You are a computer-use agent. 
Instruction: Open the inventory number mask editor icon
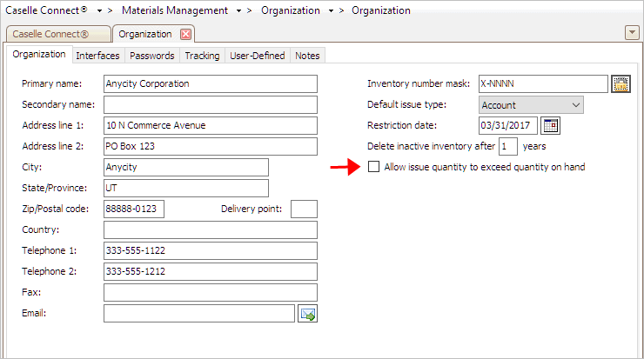(621, 83)
